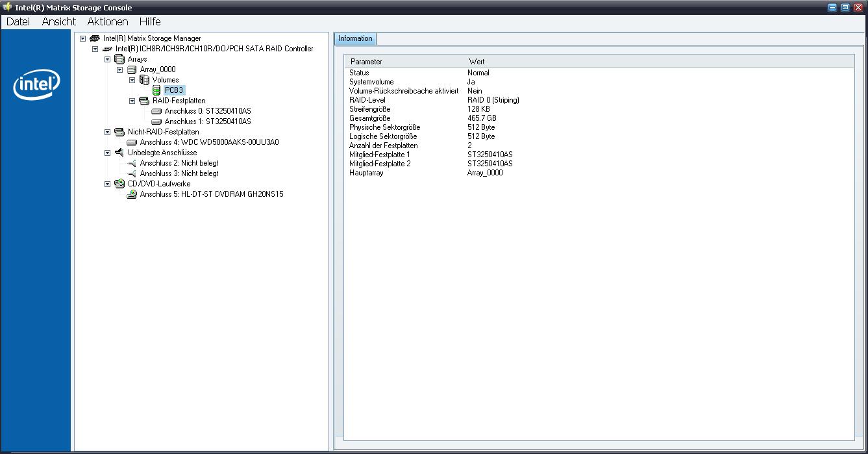Image resolution: width=868 pixels, height=454 pixels.
Task: Select the Array_0000 tree label
Action: coord(158,69)
